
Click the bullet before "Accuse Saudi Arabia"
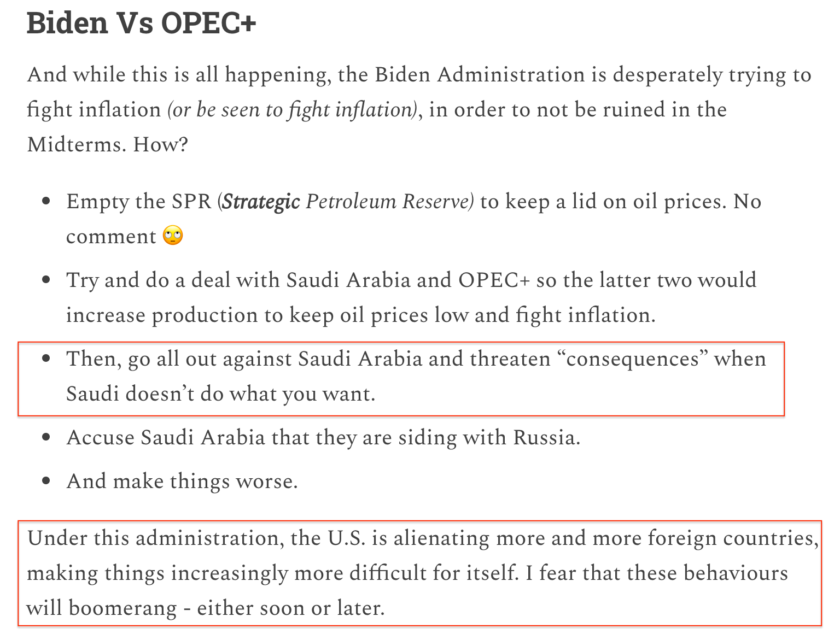pos(46,438)
